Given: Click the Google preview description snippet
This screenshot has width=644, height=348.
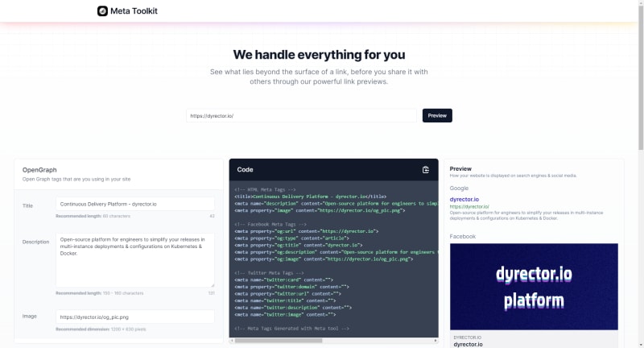Looking at the screenshot, I should click(x=526, y=215).
